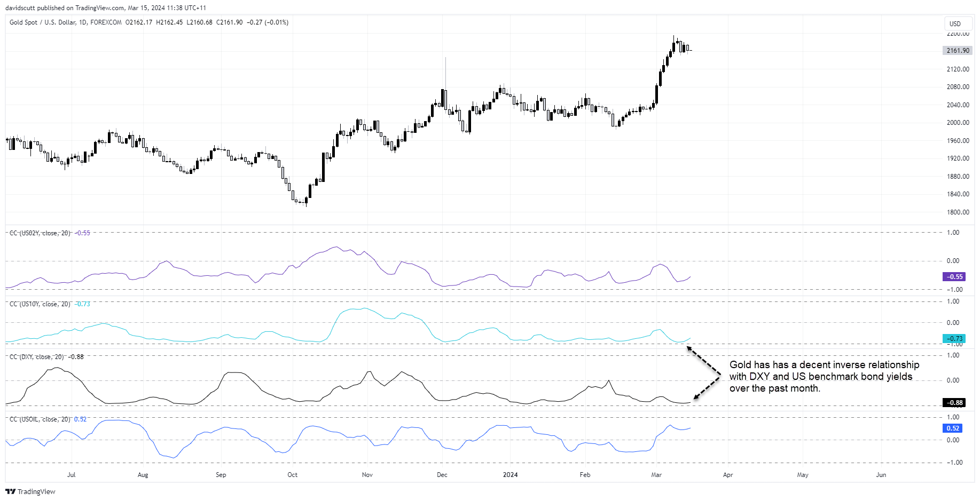The width and height of the screenshot is (980, 501).
Task: Click the purple −0.55 value badge
Action: pyautogui.click(x=954, y=277)
